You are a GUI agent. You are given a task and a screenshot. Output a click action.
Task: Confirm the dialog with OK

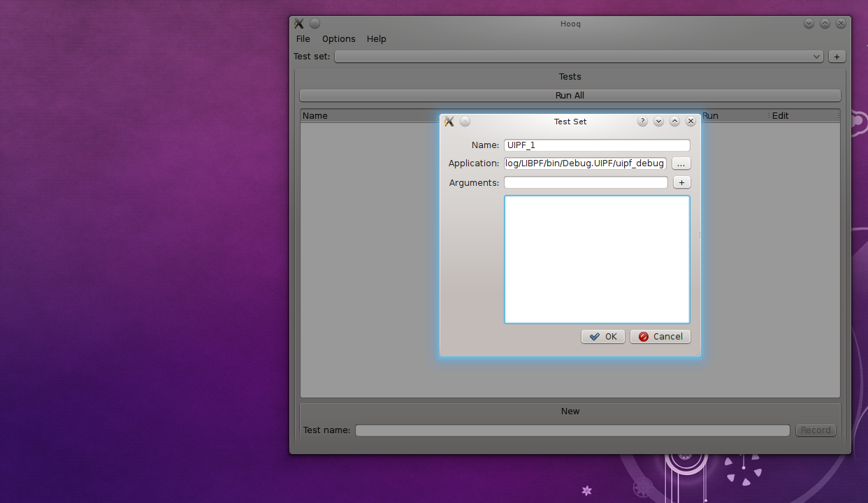click(602, 337)
